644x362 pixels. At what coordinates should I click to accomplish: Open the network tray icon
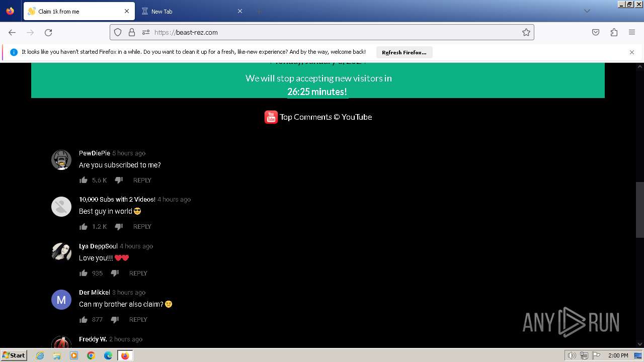pyautogui.click(x=584, y=355)
